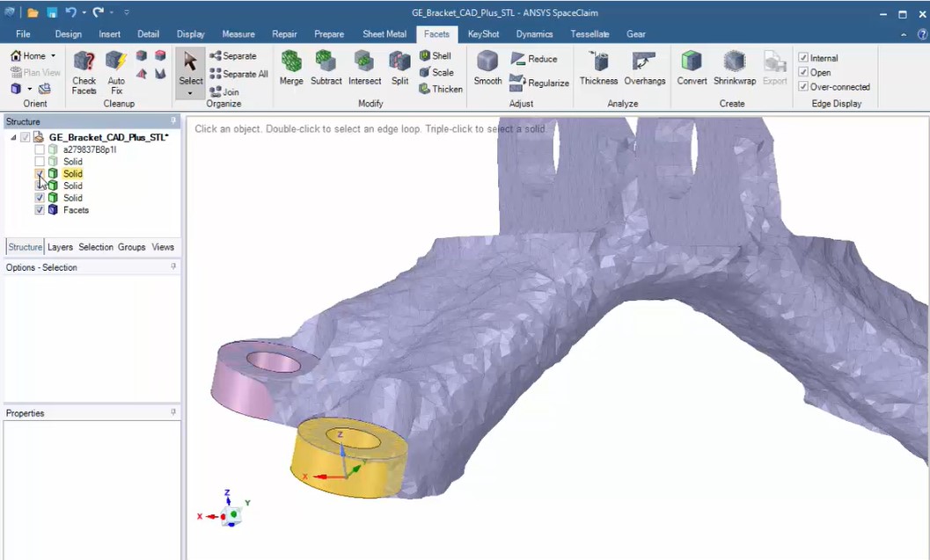Click the Regularize tool
Image resolution: width=930 pixels, height=560 pixels.
coord(539,83)
